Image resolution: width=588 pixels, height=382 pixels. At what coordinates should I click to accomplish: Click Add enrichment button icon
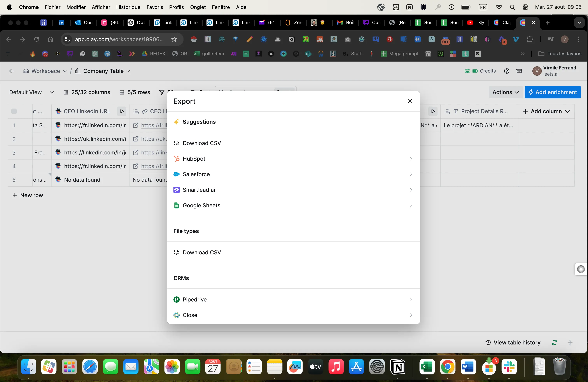pyautogui.click(x=532, y=92)
